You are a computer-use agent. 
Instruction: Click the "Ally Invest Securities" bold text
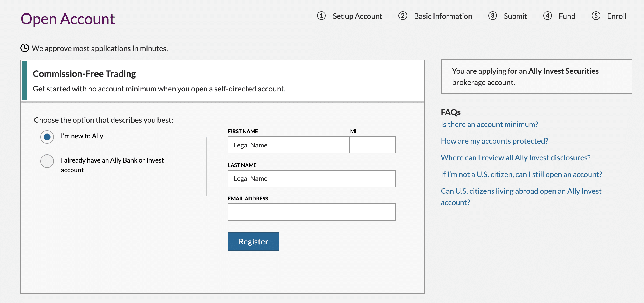click(x=563, y=71)
